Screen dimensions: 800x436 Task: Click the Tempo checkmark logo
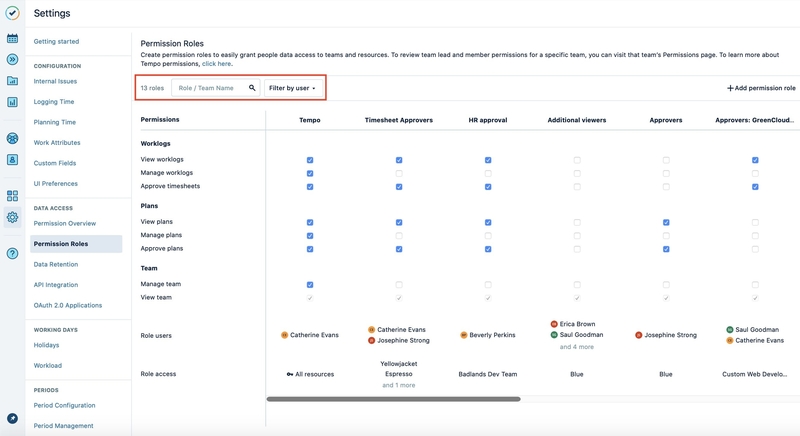pyautogui.click(x=12, y=13)
